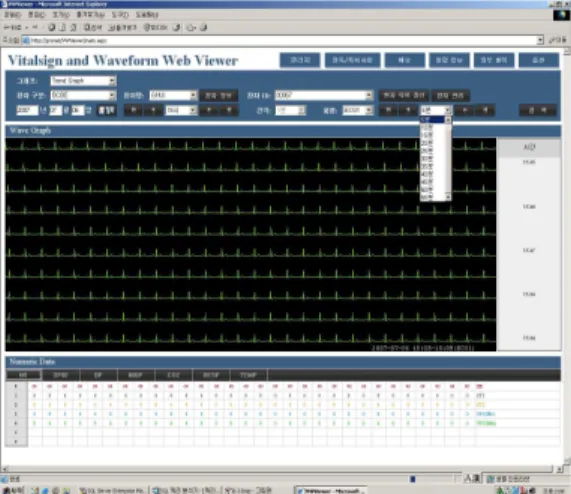Open the address bar history dropdown arrow

tap(540, 40)
